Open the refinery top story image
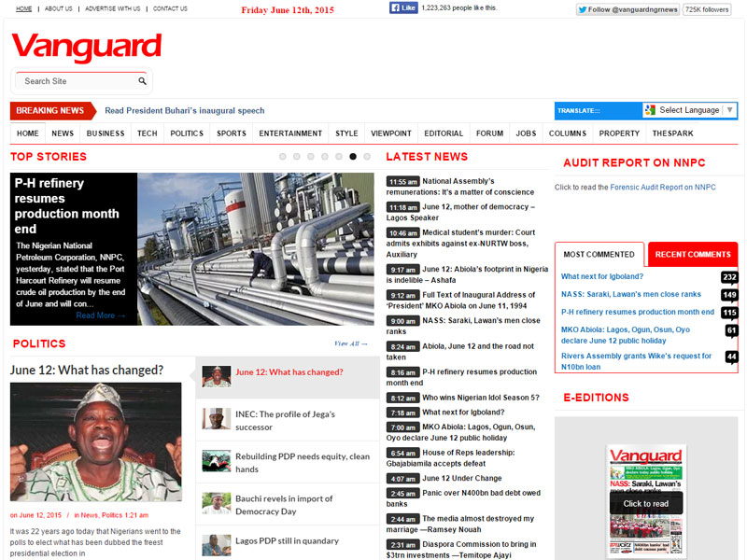 click(x=255, y=249)
